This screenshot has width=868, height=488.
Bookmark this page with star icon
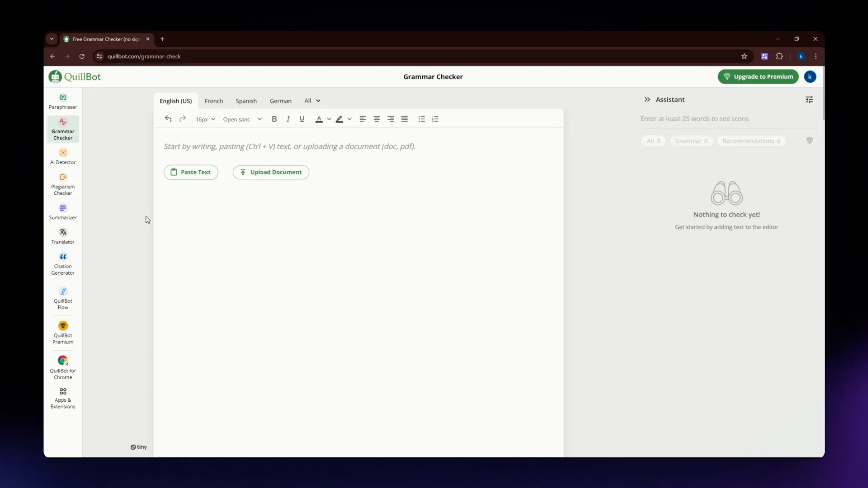coord(744,56)
